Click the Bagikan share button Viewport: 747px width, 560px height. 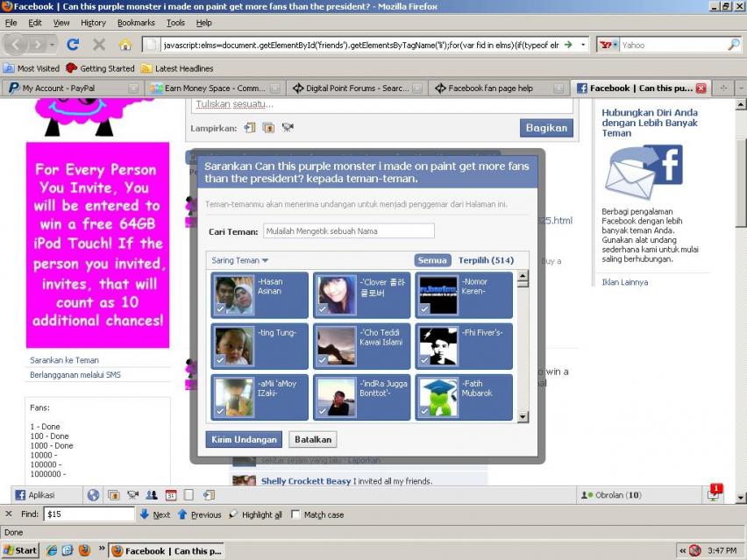tap(546, 128)
